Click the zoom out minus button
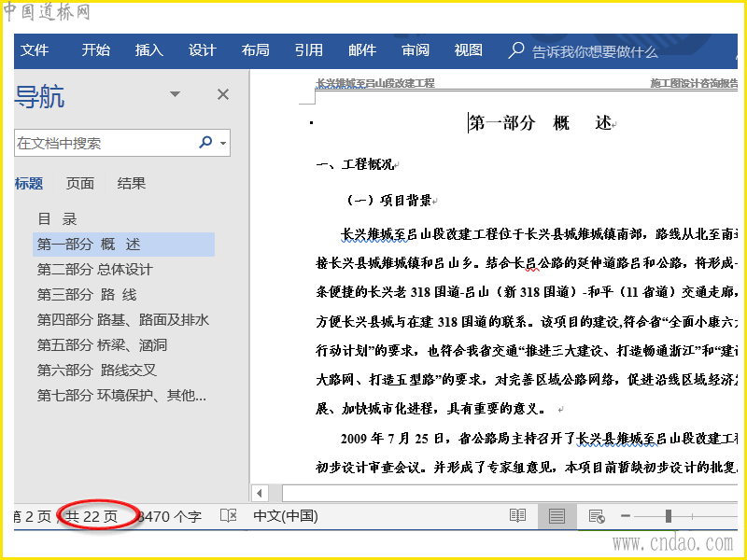747x560 pixels. coord(626,516)
